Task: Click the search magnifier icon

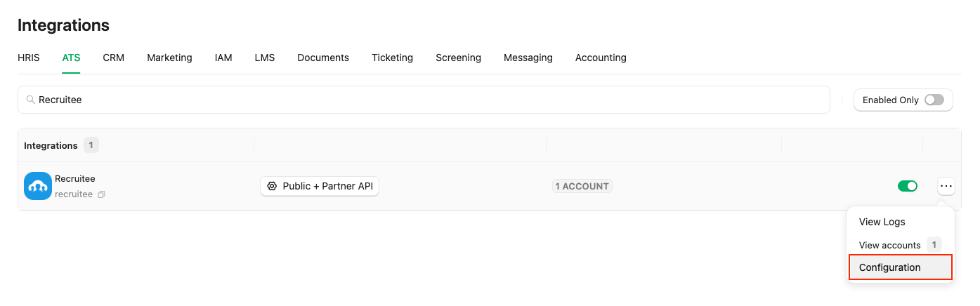Action: tap(31, 100)
